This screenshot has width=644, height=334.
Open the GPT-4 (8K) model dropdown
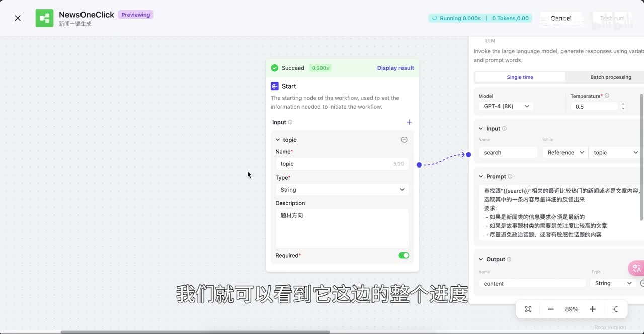tap(506, 106)
